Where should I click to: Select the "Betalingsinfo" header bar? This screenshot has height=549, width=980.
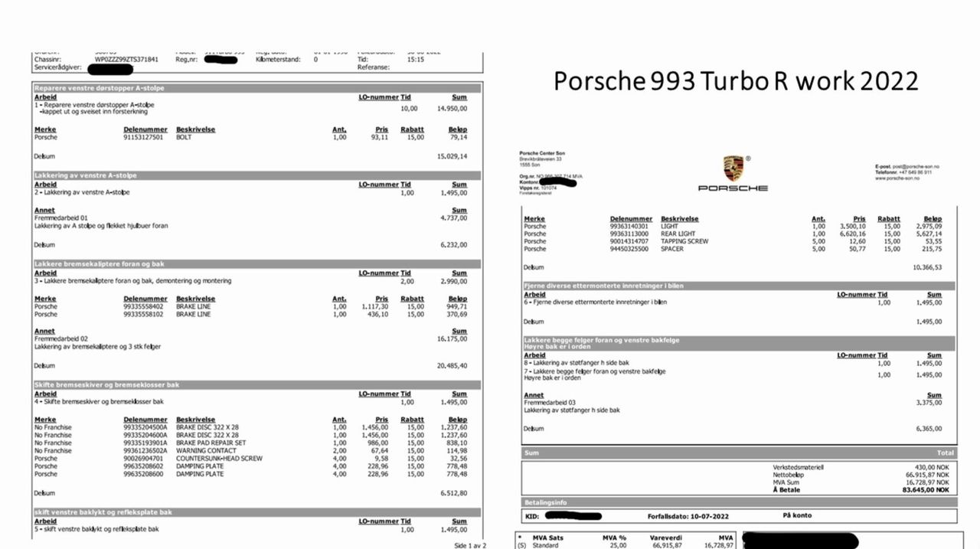(737, 502)
